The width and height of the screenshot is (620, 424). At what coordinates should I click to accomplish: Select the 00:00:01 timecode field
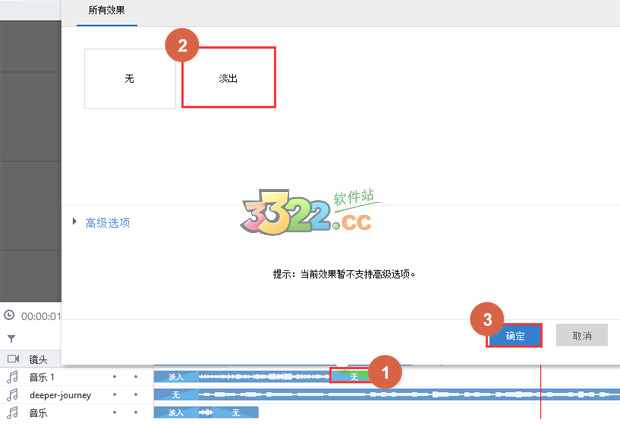click(x=41, y=316)
